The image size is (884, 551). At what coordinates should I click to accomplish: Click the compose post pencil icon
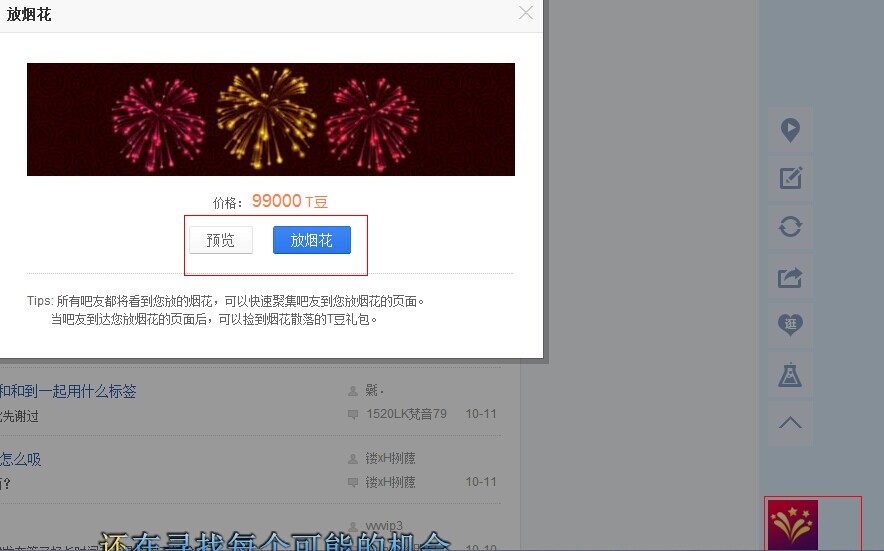790,178
